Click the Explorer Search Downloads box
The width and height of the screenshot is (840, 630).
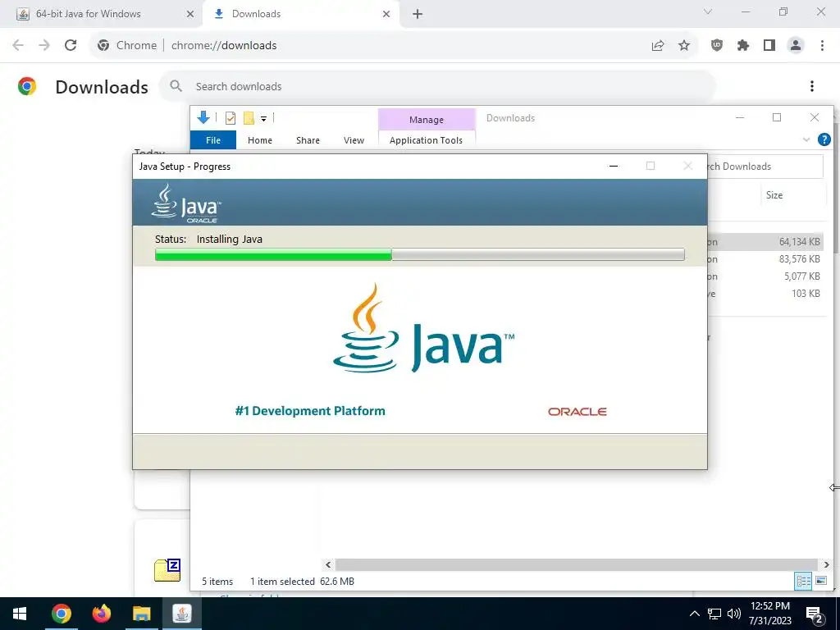[765, 167]
